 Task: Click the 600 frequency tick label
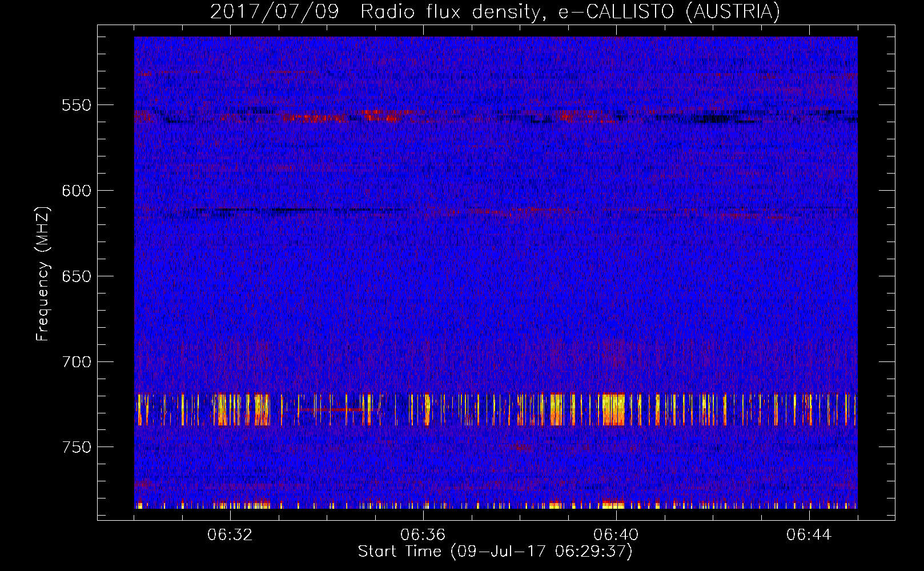(76, 191)
